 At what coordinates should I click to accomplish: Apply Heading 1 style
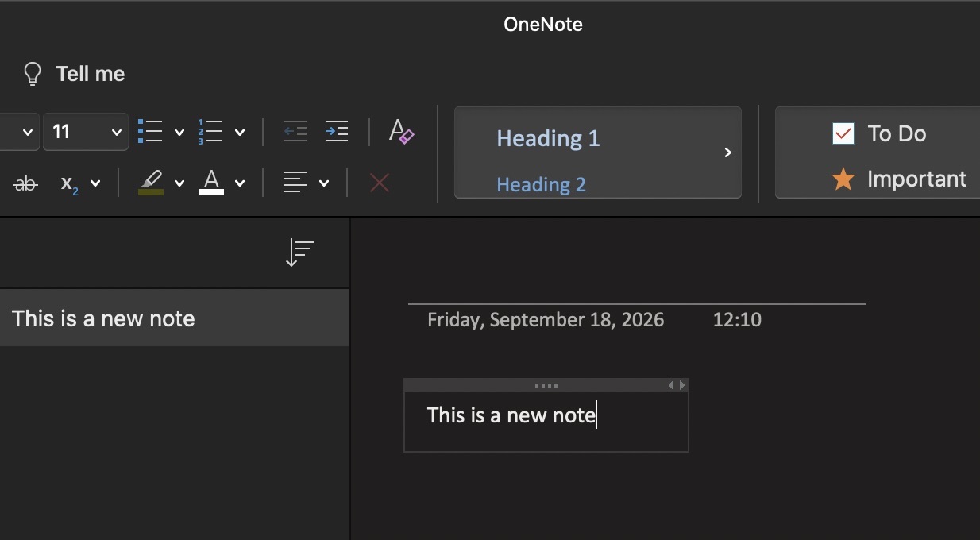point(548,139)
